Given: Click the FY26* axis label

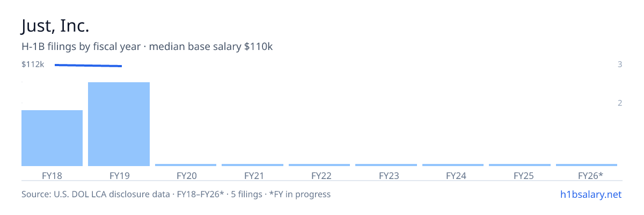Looking at the screenshot, I should coord(590,175).
